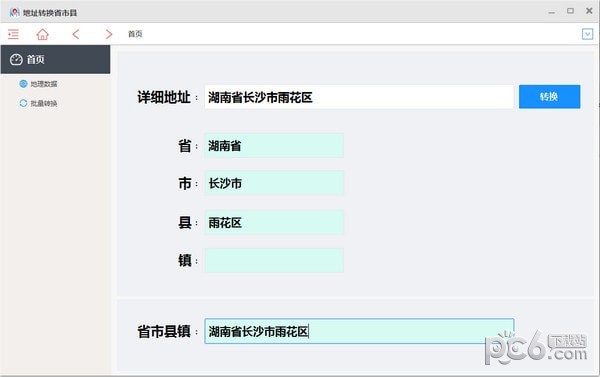Click the dashboard icon beside 首页 in sidebar
The image size is (600, 377).
(16, 59)
